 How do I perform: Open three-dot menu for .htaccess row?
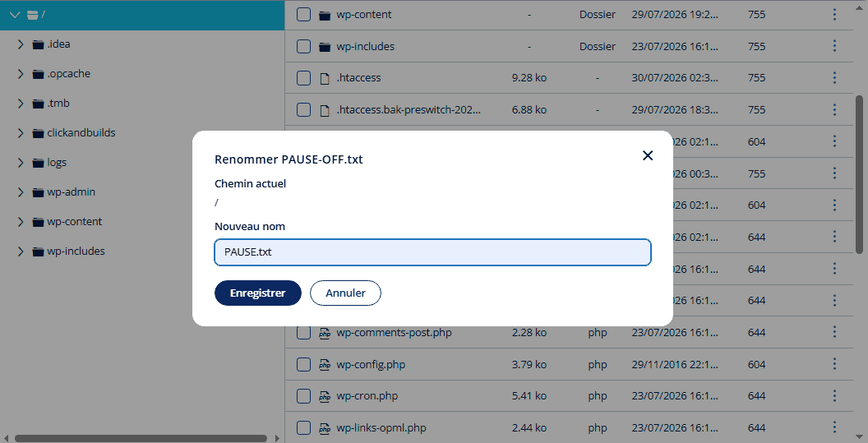[x=835, y=77]
